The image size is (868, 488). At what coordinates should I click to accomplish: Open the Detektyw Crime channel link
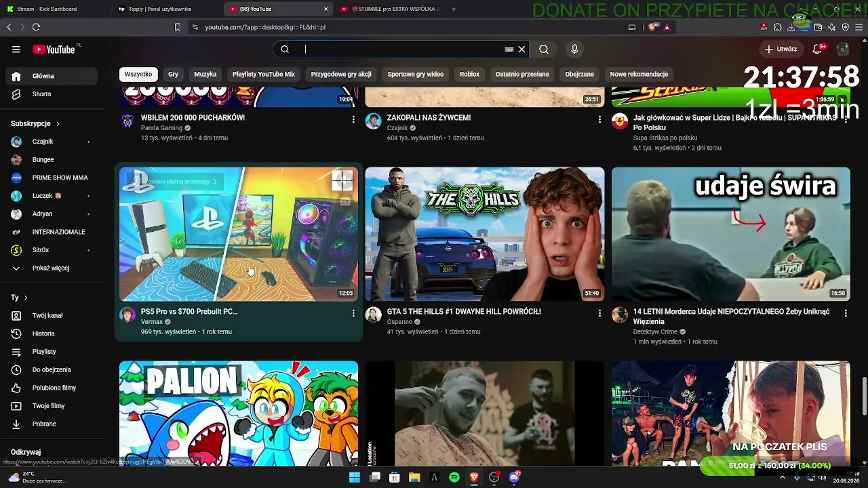[655, 331]
